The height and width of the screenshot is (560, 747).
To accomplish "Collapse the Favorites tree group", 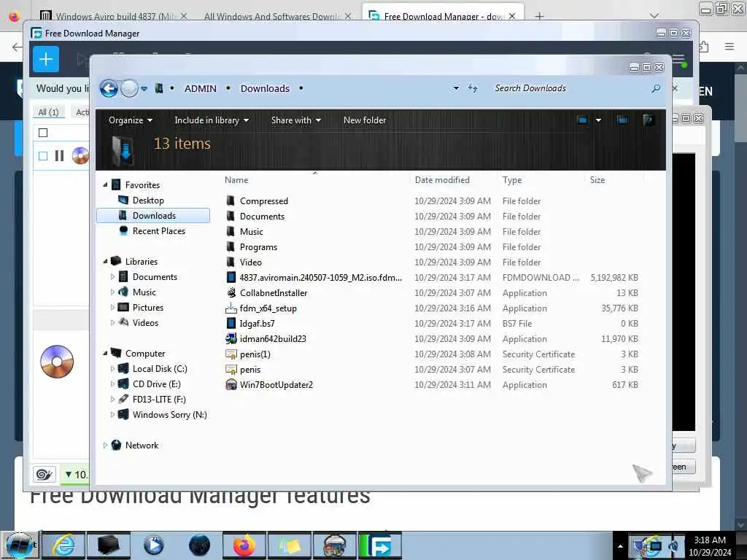I will [x=105, y=184].
